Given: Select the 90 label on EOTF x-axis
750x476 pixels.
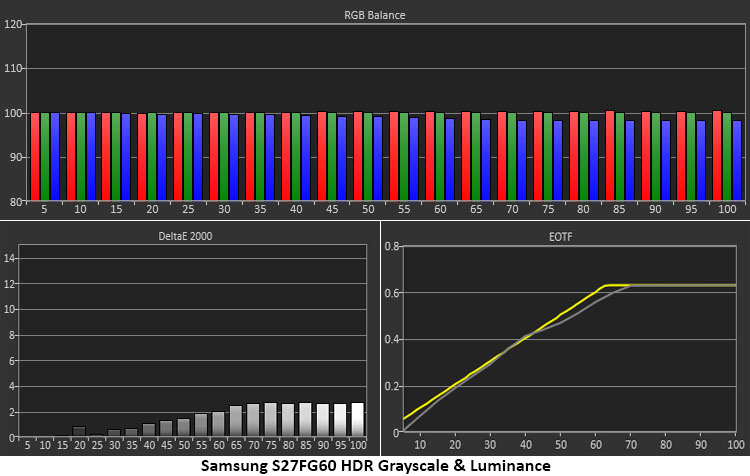Looking at the screenshot, I should coord(701,445).
